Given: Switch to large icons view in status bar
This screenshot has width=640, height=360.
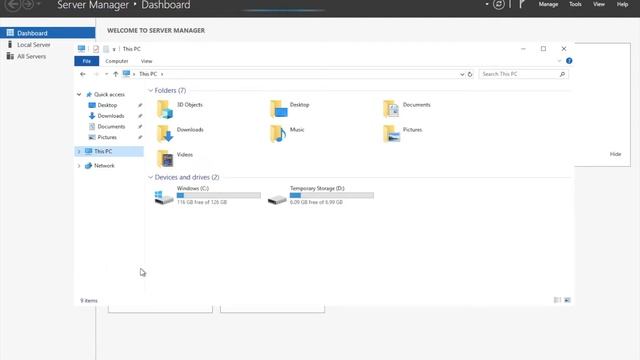Looking at the screenshot, I should pyautogui.click(x=567, y=300).
